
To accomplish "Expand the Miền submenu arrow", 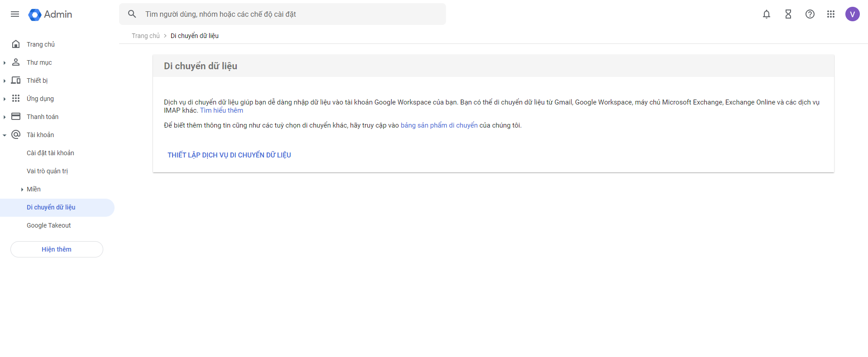I will click(x=22, y=190).
